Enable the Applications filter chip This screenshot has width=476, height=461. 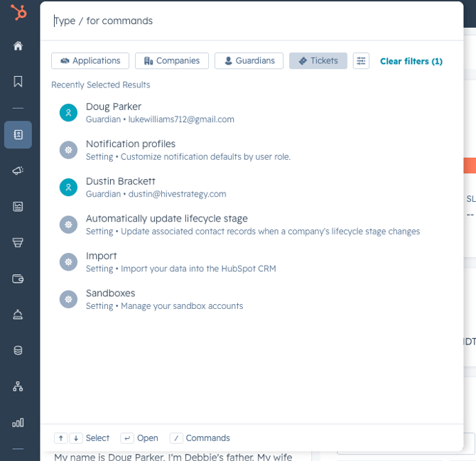[90, 60]
